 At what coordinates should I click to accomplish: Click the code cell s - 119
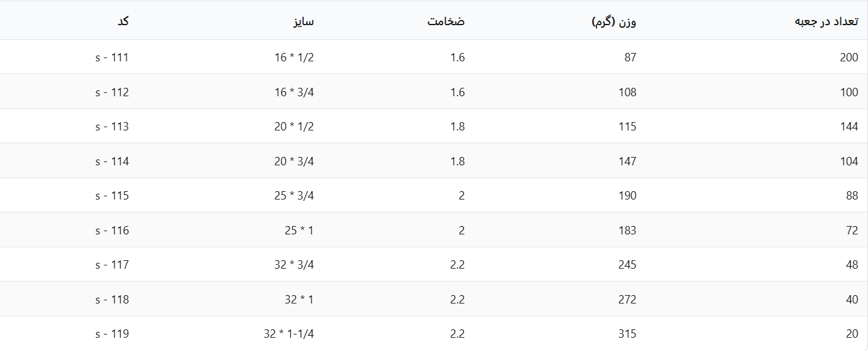[112, 334]
